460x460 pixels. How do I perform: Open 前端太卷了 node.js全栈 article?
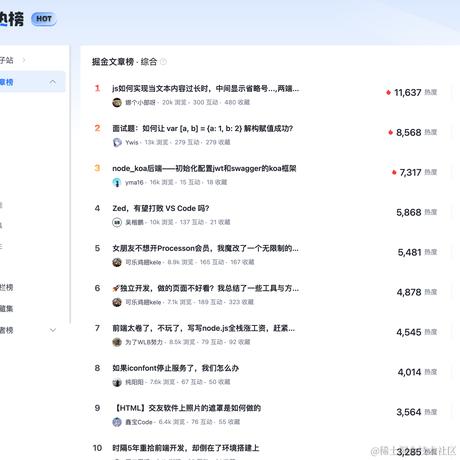(x=203, y=328)
